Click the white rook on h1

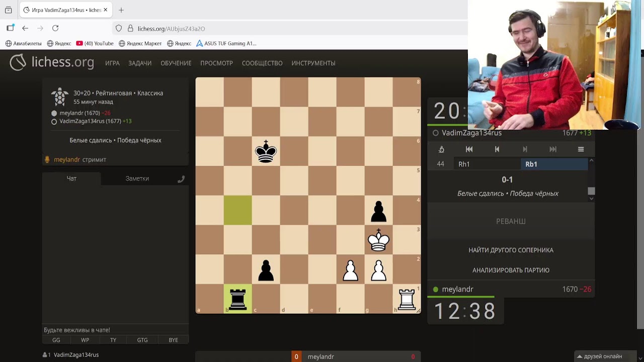click(407, 299)
